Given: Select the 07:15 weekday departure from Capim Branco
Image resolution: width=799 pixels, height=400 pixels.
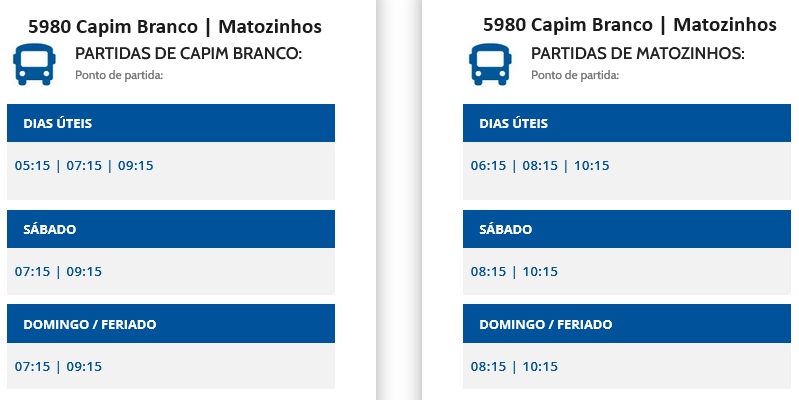Looking at the screenshot, I should [84, 166].
